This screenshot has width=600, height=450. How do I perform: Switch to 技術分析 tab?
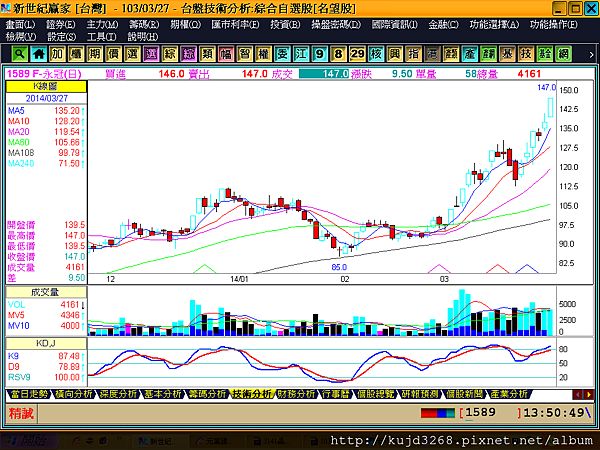click(252, 394)
